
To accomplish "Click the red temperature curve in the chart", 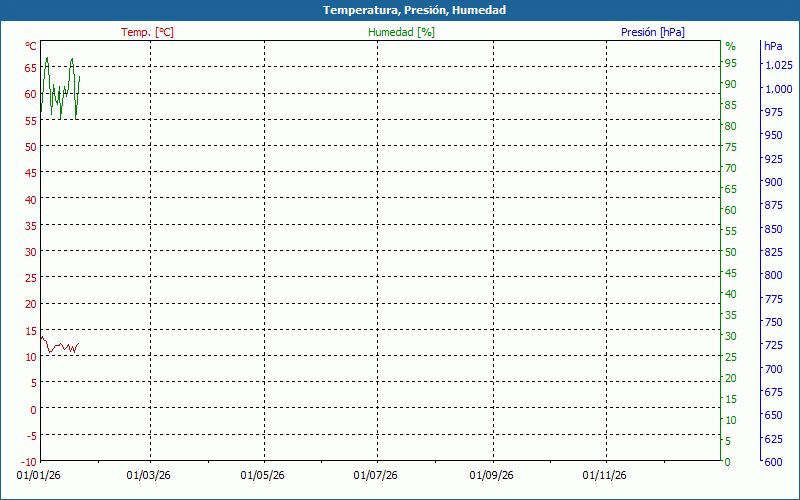I will (x=58, y=347).
